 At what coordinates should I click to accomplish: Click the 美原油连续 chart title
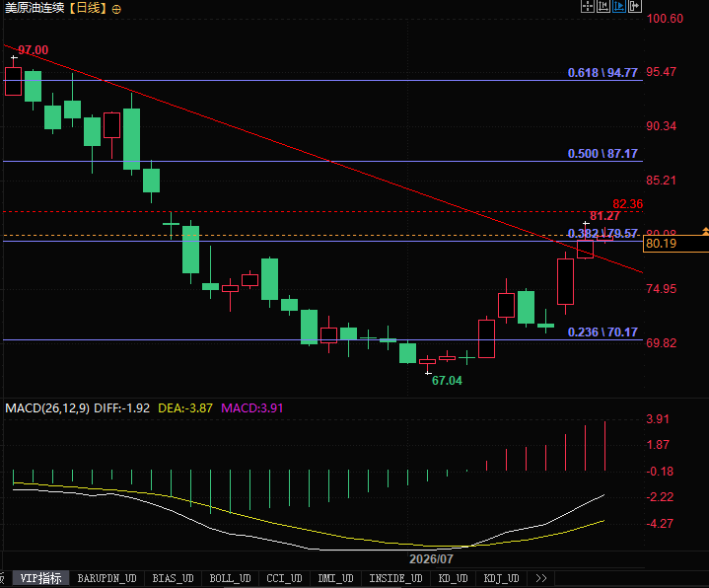35,8
